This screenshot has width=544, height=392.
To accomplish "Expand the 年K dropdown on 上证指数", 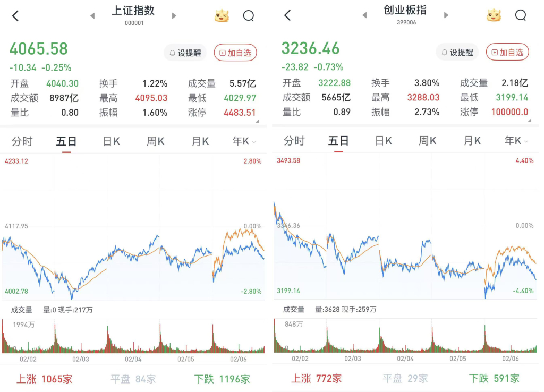I will 244,141.
